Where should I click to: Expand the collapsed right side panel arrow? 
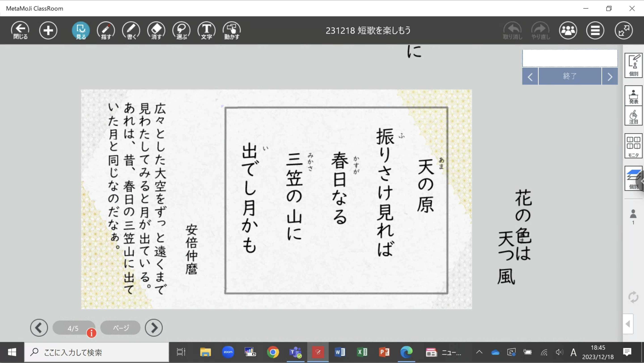(628, 324)
